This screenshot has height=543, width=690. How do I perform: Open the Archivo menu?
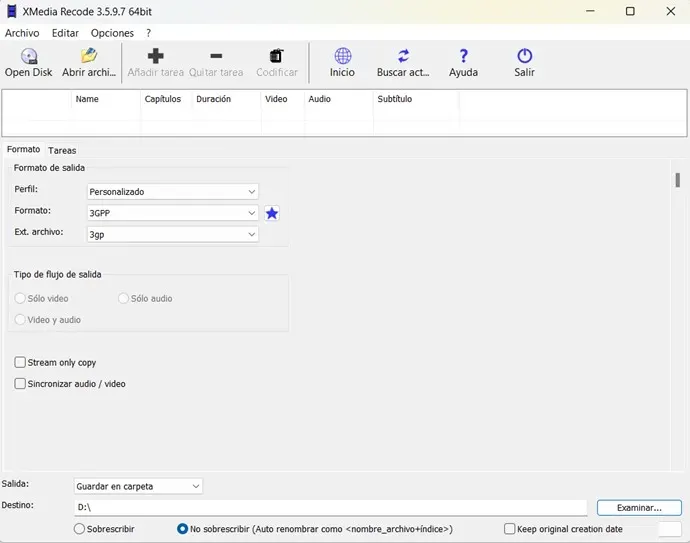[x=22, y=33]
